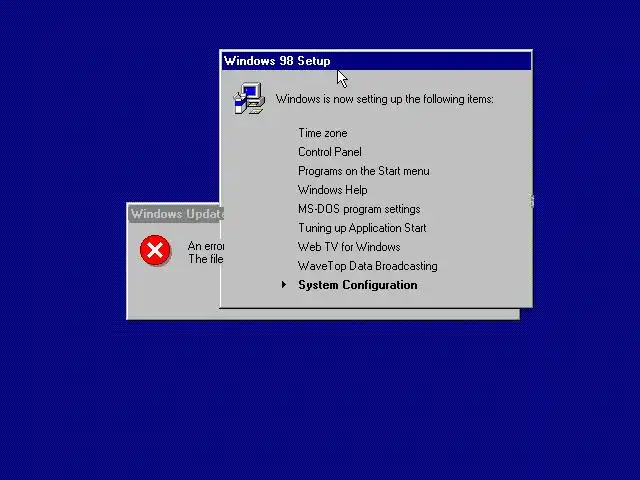Click the 'Windows Help' entry

(x=333, y=190)
